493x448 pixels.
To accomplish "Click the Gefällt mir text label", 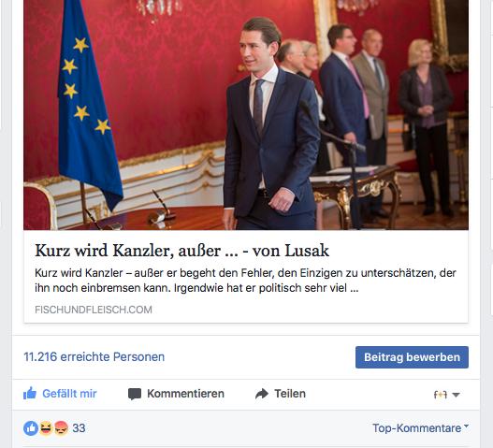I will click(69, 394).
